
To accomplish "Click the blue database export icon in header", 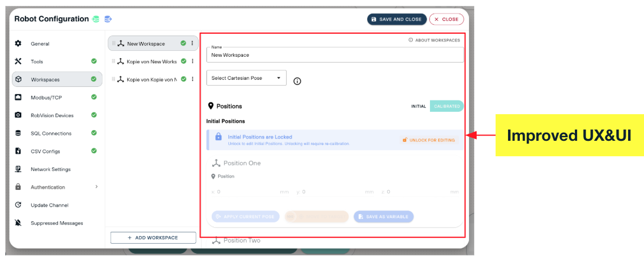I will point(108,20).
